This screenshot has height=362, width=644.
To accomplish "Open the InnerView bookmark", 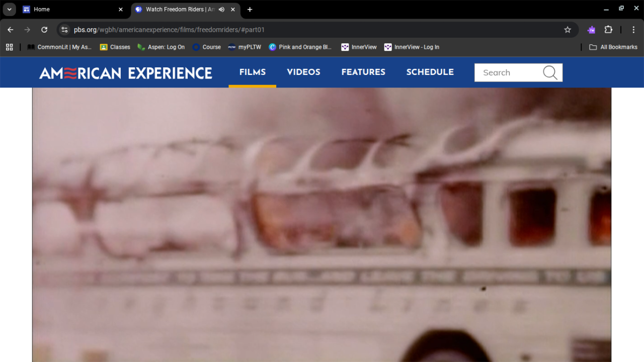I will [x=359, y=47].
